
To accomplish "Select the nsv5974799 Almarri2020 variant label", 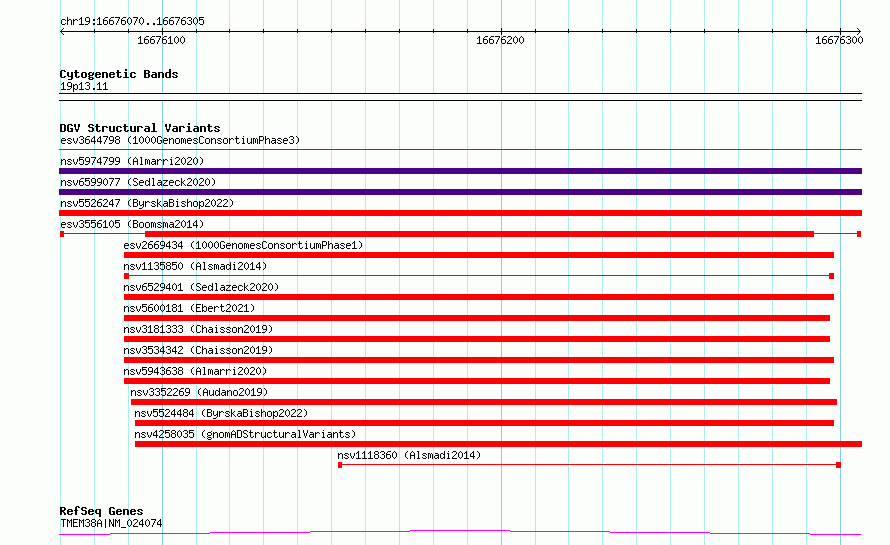I will pos(132,161).
